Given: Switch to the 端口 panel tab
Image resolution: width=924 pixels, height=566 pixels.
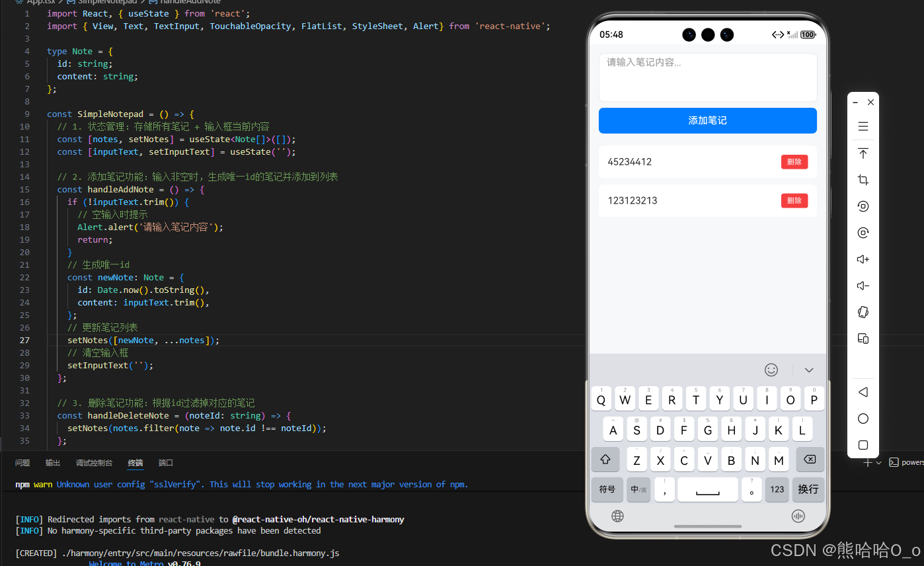Looking at the screenshot, I should (x=166, y=463).
